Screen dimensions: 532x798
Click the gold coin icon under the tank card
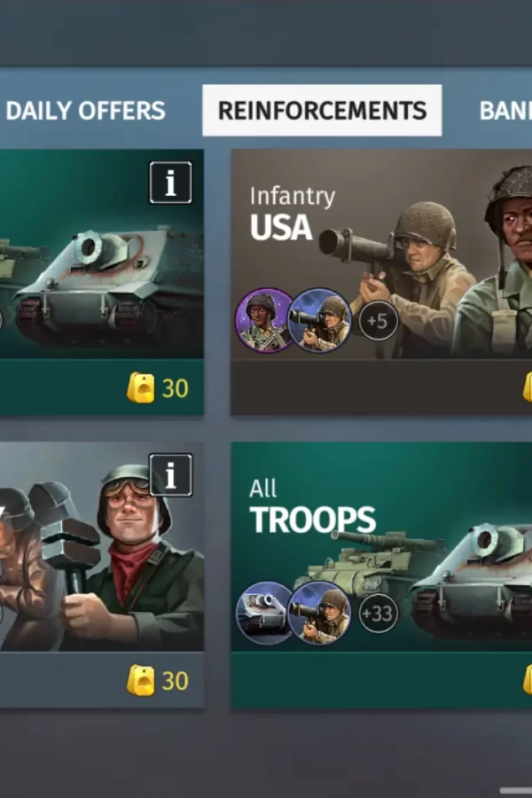(140, 387)
